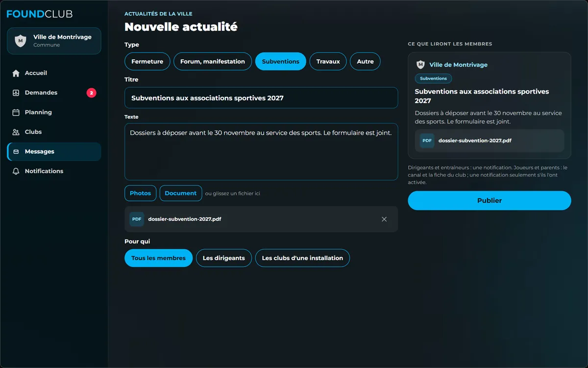Click the PDF icon in the preview card

coord(427,140)
